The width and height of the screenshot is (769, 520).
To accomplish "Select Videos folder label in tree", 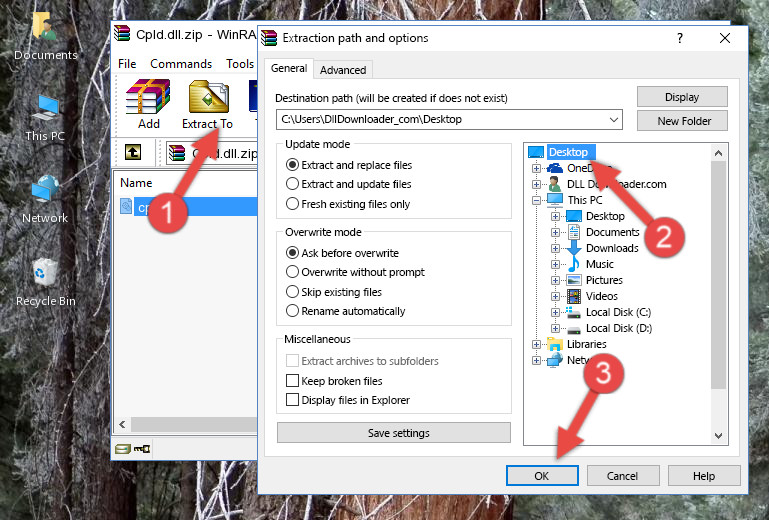I will tap(602, 296).
